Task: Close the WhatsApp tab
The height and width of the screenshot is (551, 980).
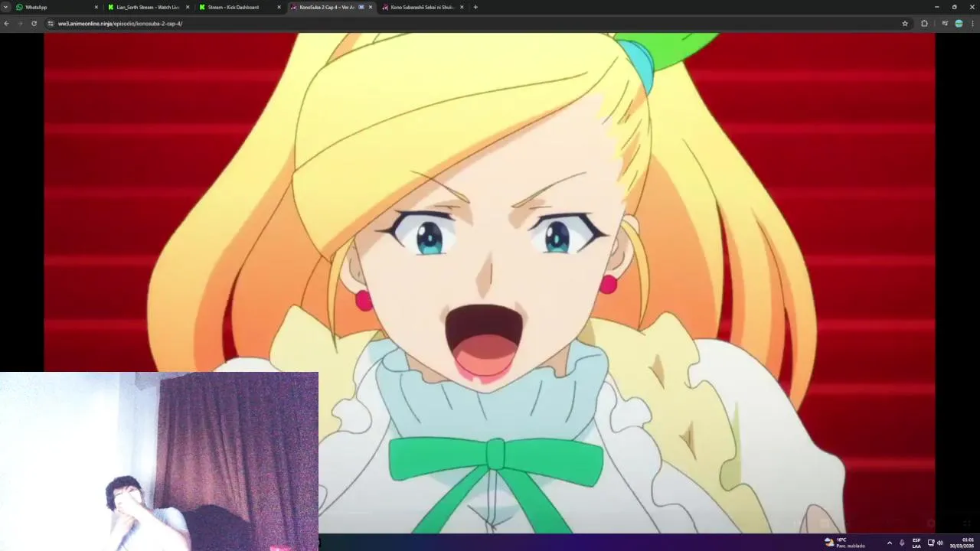Action: (x=96, y=7)
